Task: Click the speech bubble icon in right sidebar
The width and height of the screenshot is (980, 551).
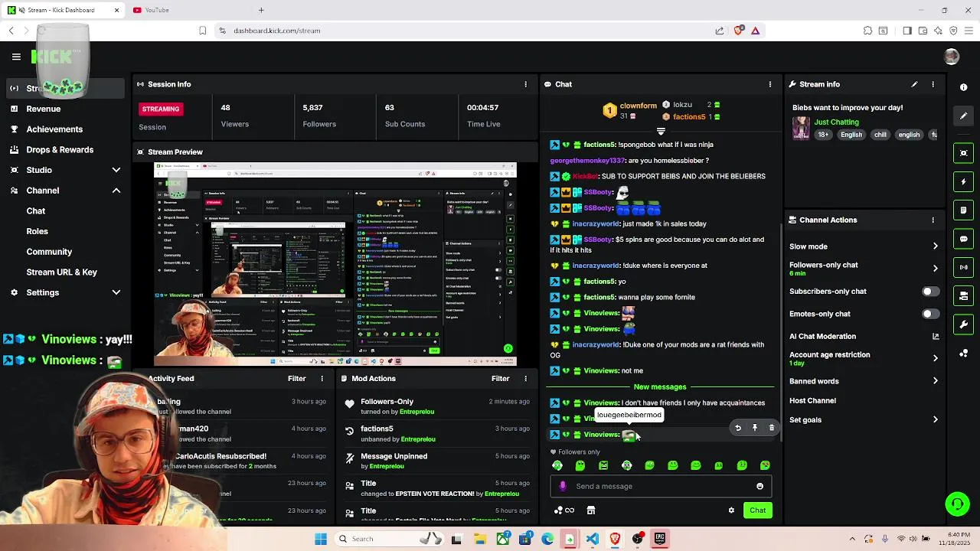Action: click(x=964, y=239)
